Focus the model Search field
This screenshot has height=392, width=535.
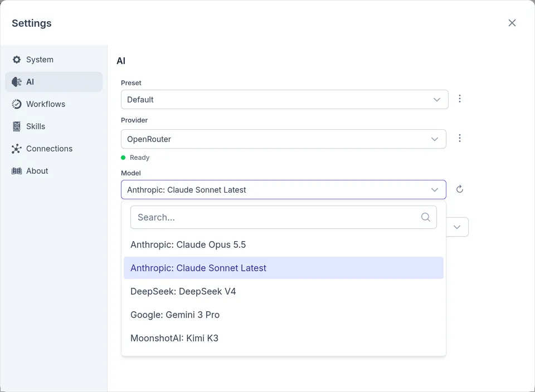(284, 217)
